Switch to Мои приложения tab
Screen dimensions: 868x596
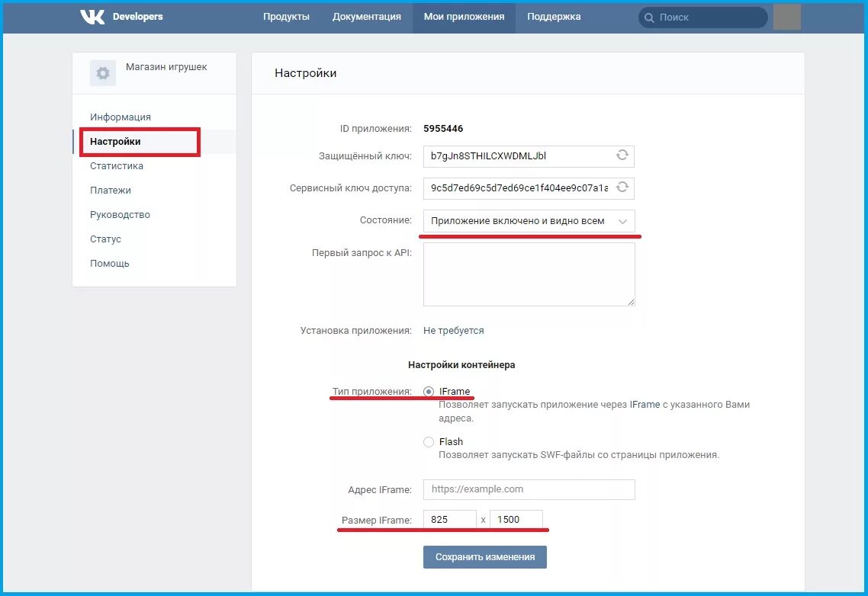tap(464, 16)
